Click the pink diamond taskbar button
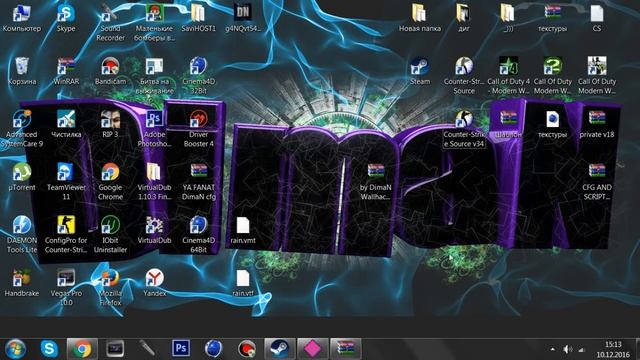The width and height of the screenshot is (640, 360). click(313, 349)
